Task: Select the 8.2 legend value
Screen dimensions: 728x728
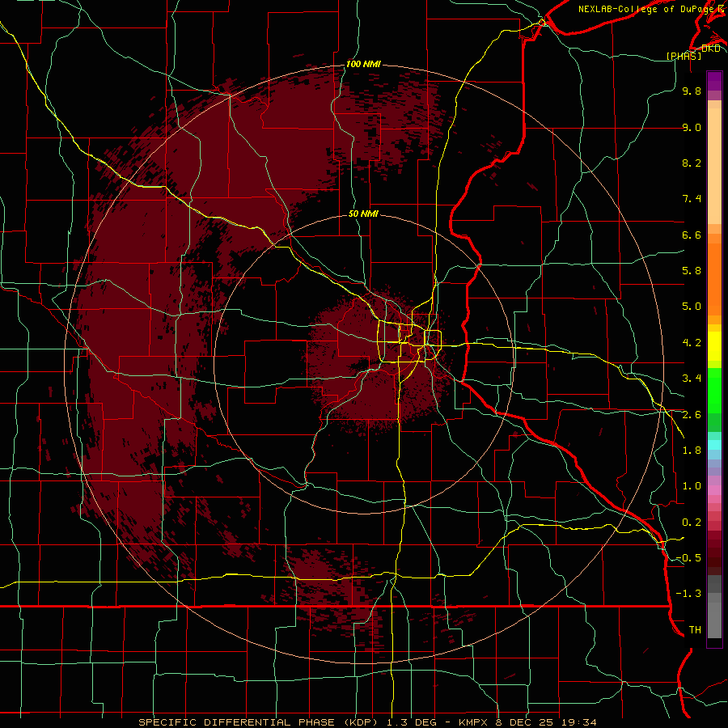Action: pyautogui.click(x=692, y=163)
